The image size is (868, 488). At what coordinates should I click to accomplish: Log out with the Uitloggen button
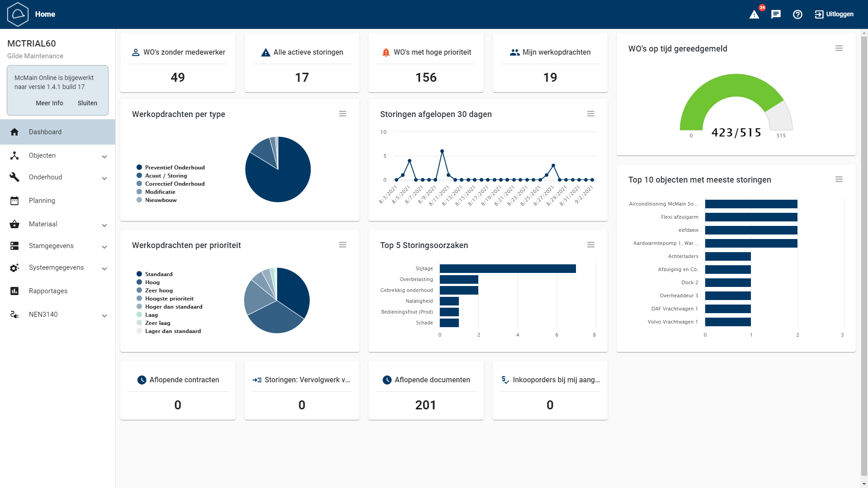[834, 14]
